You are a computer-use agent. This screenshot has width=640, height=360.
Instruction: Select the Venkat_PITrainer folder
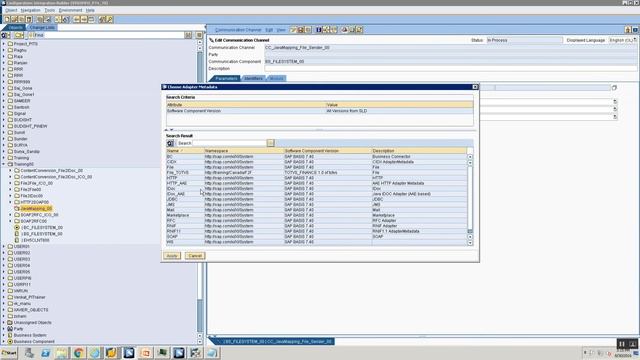[x=29, y=297]
